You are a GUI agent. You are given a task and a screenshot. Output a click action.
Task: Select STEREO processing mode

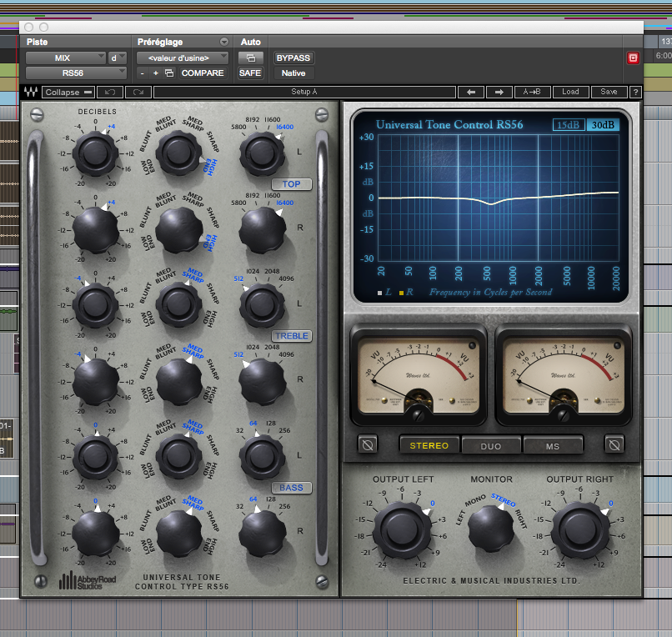tap(429, 445)
